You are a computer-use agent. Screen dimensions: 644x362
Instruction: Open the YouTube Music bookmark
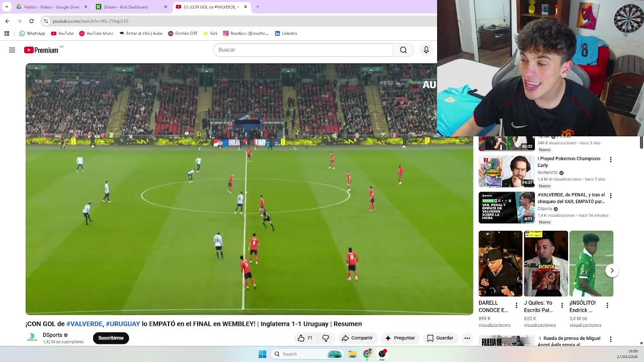[96, 34]
